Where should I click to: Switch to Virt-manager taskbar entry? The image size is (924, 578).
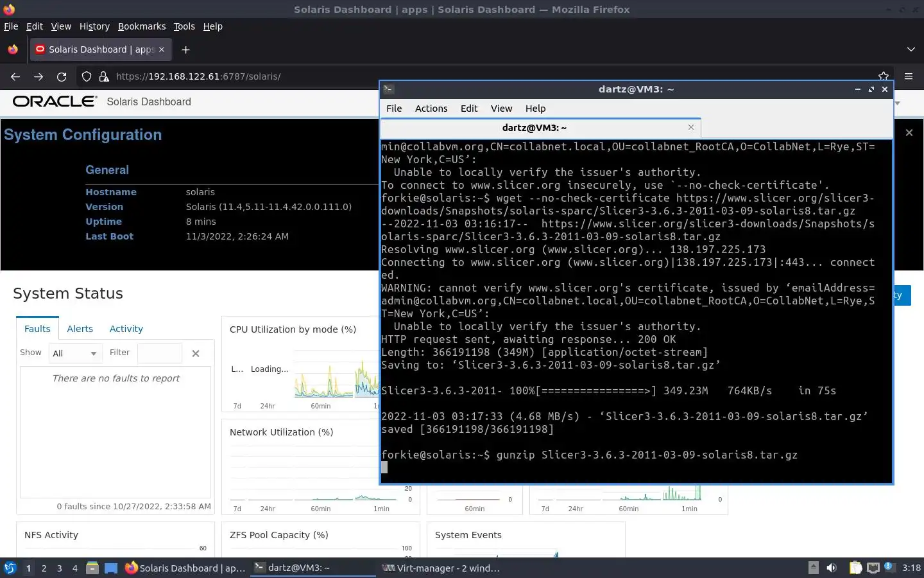point(441,568)
